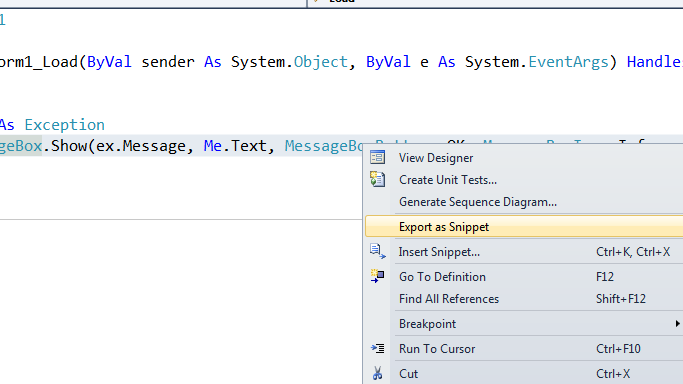Click the Go To Definition icon
683x384 pixels.
point(378,276)
